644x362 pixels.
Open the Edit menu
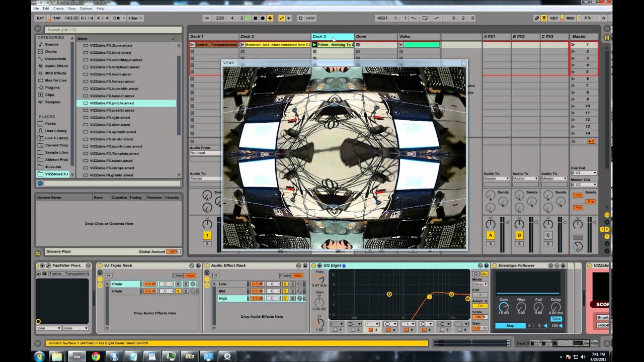(46, 9)
